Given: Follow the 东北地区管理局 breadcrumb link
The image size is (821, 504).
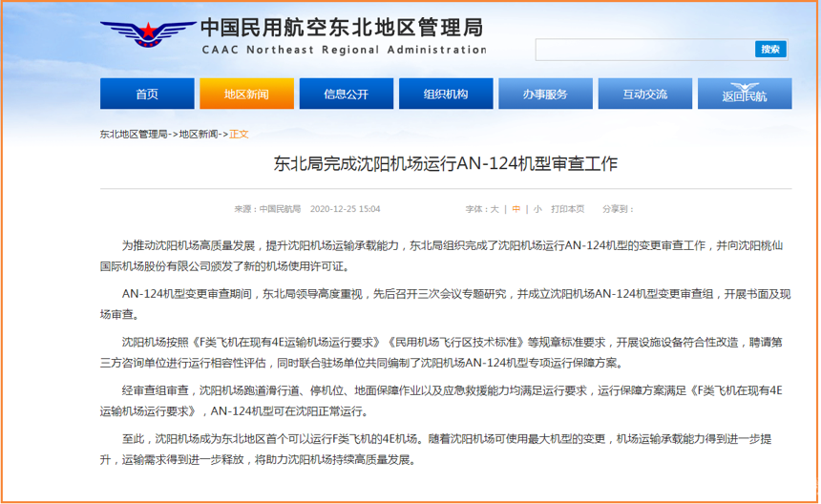Looking at the screenshot, I should pyautogui.click(x=134, y=135).
